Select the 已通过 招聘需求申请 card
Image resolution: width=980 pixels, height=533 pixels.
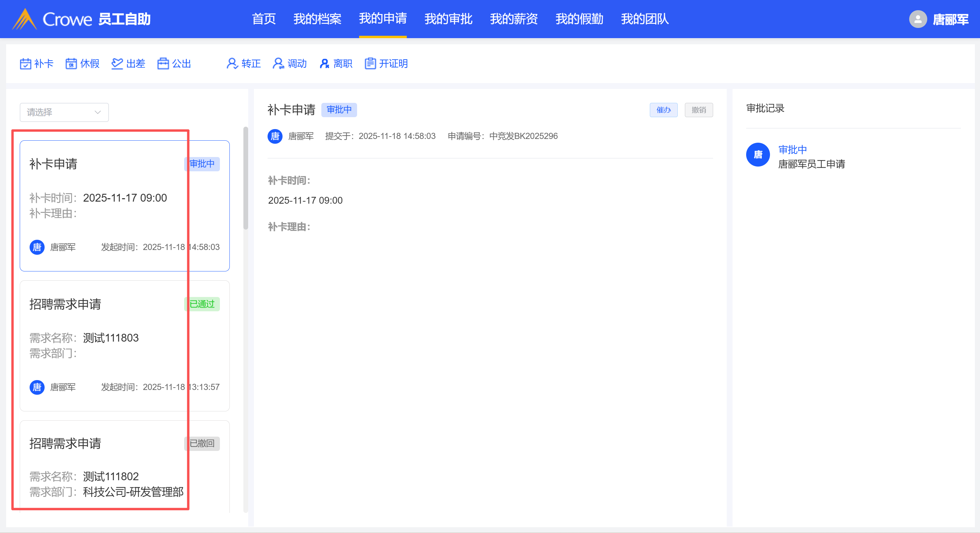[x=124, y=345]
